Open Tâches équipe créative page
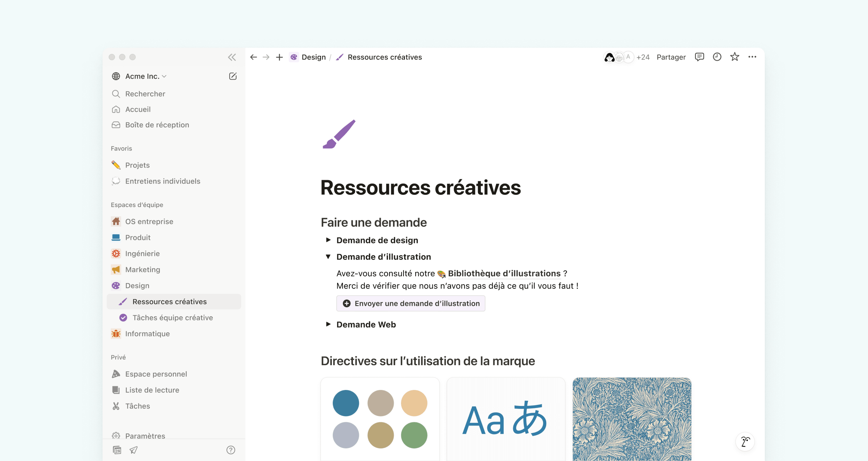This screenshot has height=461, width=868. coord(174,318)
